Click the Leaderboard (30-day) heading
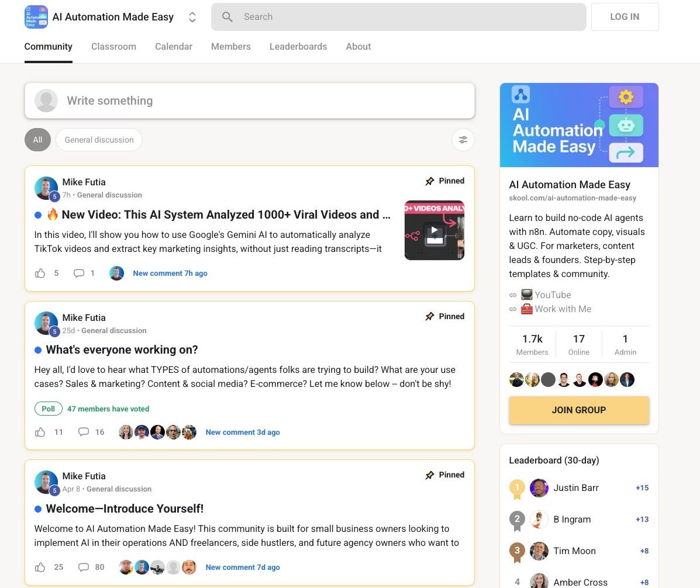This screenshot has width=700, height=588. coord(554,460)
